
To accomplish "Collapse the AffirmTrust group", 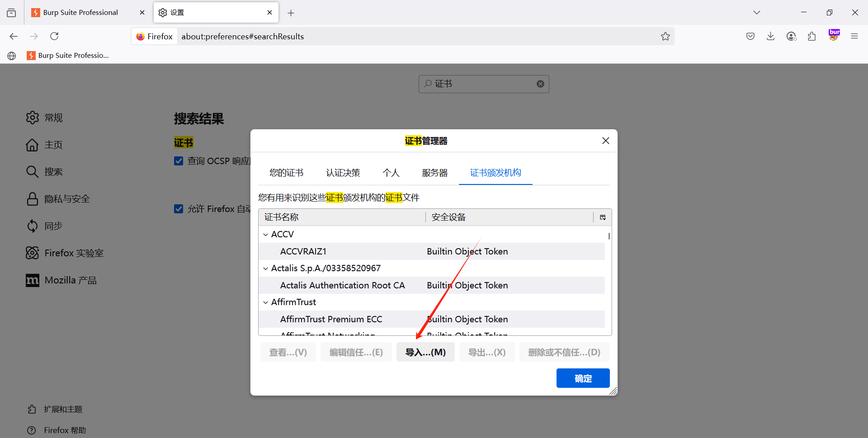I will coord(265,302).
